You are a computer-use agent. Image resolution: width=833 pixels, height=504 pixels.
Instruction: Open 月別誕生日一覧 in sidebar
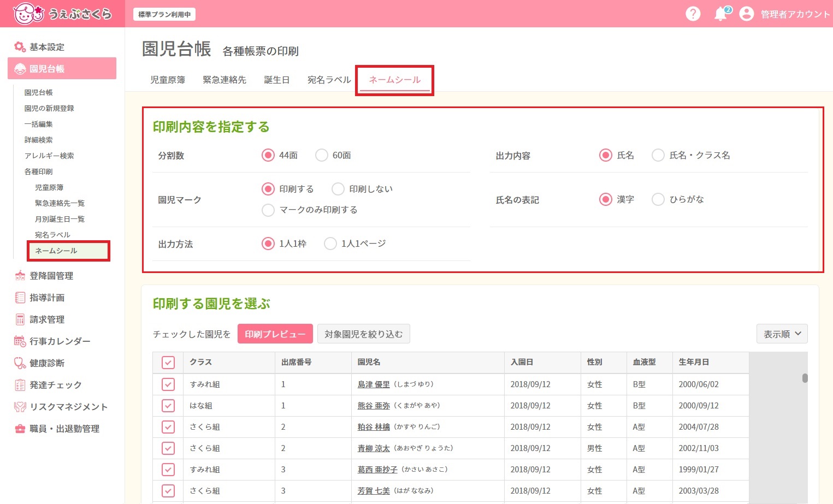point(60,219)
